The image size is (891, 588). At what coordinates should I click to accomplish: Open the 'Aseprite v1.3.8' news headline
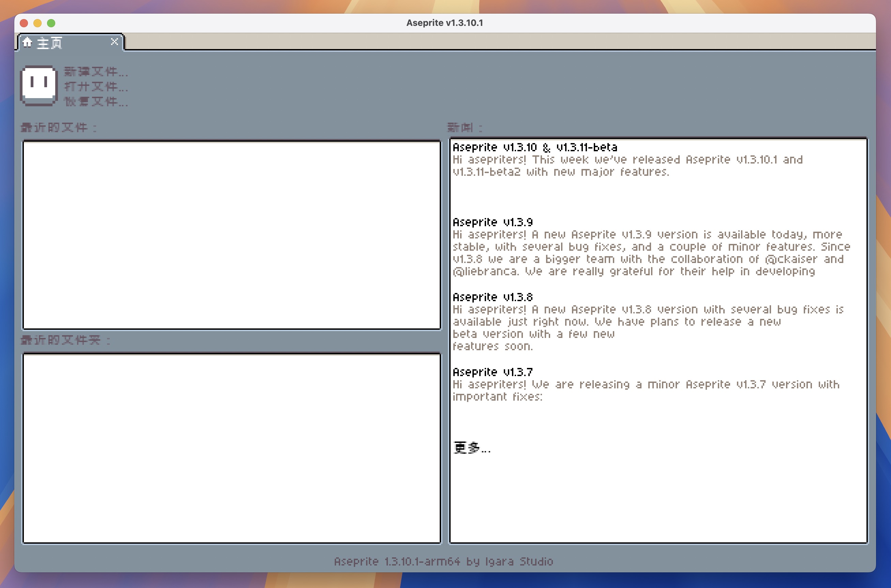(x=493, y=297)
